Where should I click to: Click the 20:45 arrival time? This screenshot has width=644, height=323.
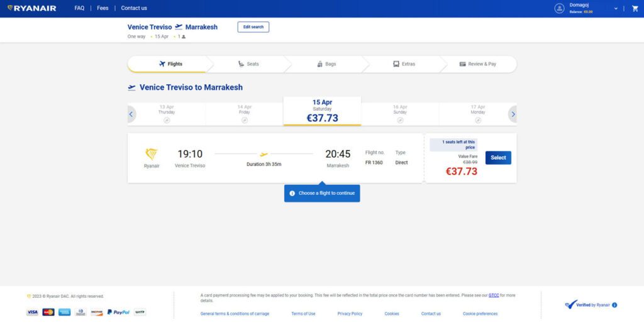click(x=338, y=154)
